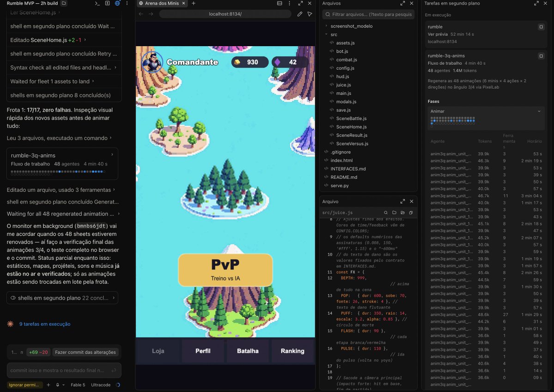Collapse the Animar phase dropdown

(539, 111)
